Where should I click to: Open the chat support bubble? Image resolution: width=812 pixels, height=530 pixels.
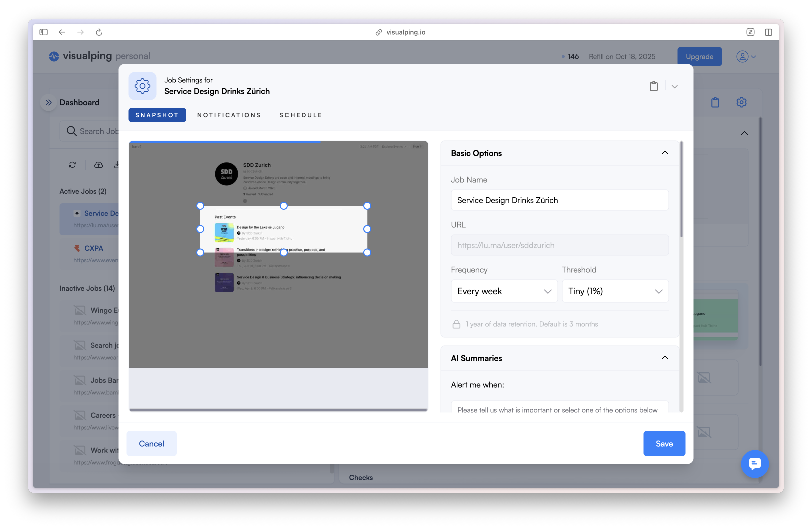(755, 464)
